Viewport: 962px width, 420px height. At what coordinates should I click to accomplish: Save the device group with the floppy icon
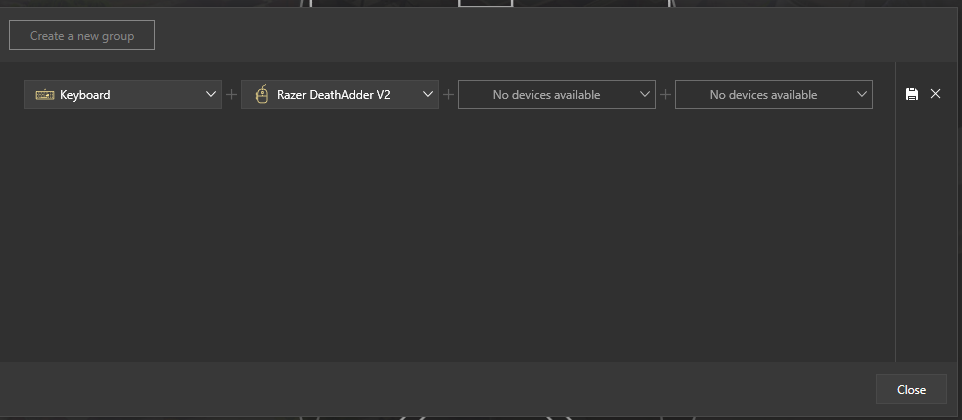point(911,94)
